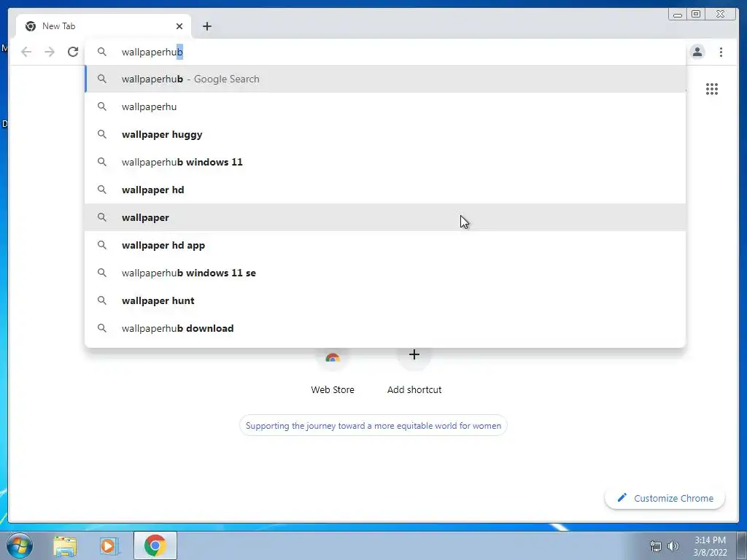Pick 'wallpaperhub windows 11 se' suggestion

coord(385,273)
